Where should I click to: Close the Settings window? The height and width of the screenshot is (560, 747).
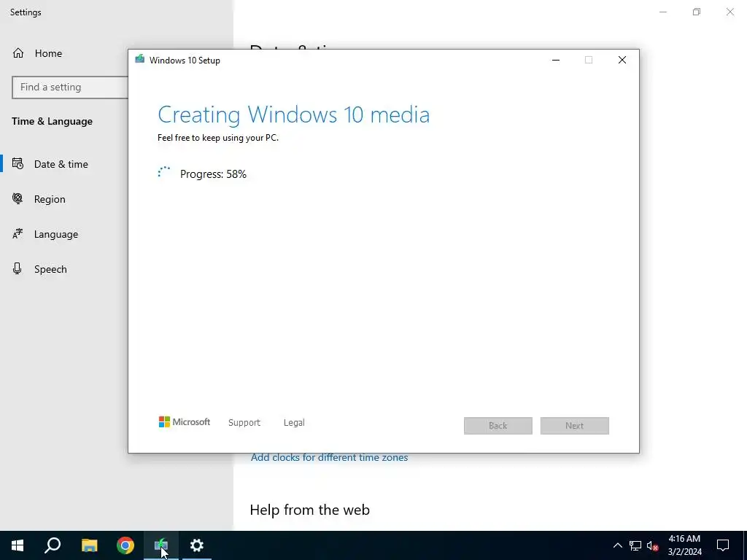[729, 12]
